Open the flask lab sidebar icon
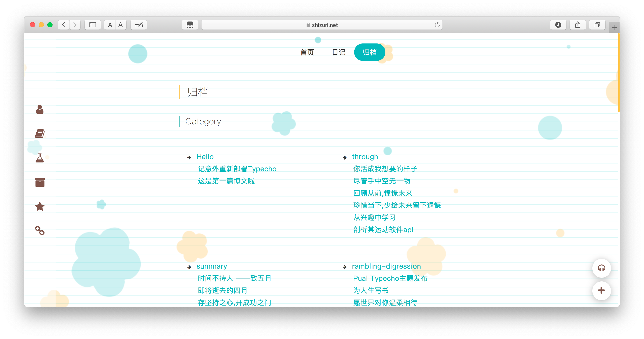This screenshot has height=339, width=644. click(40, 158)
